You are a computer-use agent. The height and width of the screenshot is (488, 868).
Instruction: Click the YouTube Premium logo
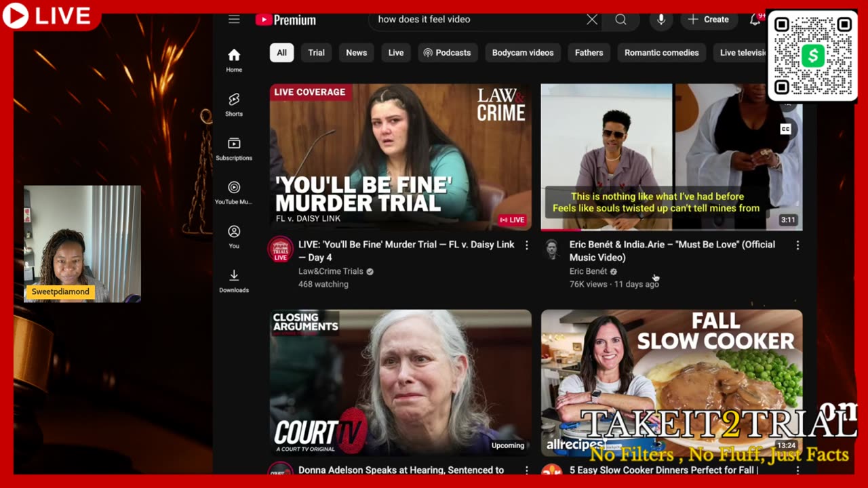[285, 20]
